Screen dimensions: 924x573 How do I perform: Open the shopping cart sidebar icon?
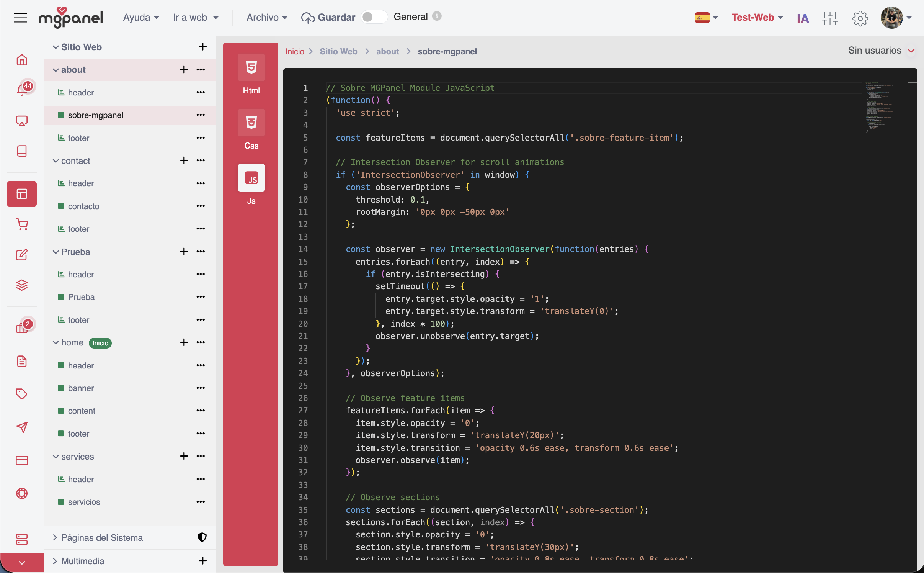coord(22,224)
